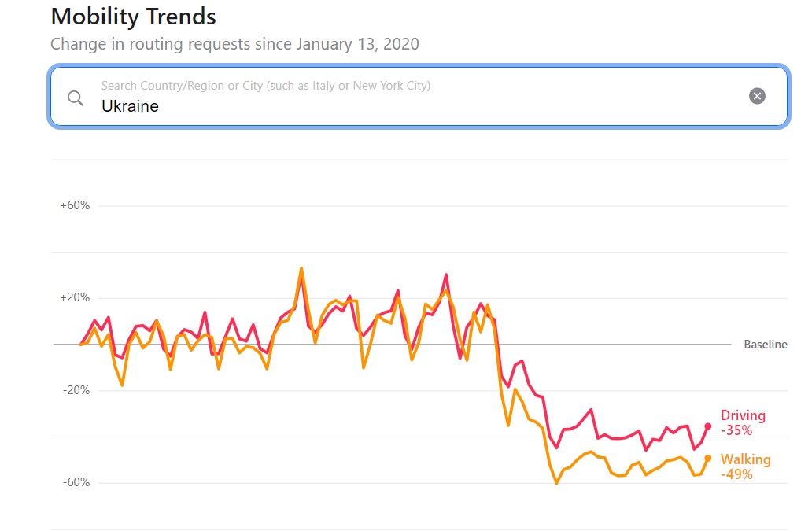Click the orange Walking legend label
This screenshot has height=531, width=812.
click(x=745, y=459)
